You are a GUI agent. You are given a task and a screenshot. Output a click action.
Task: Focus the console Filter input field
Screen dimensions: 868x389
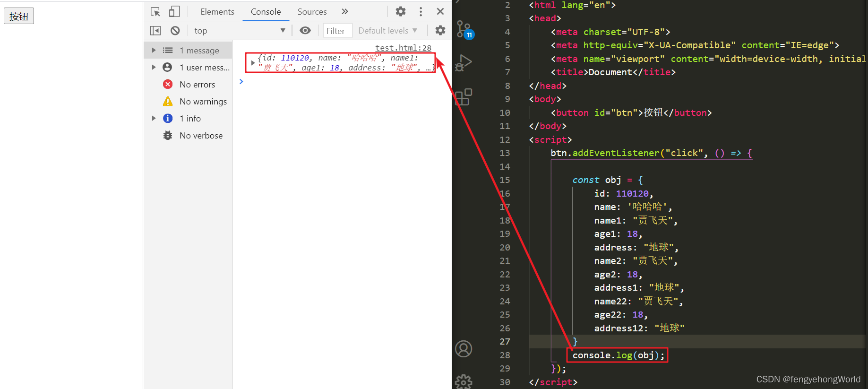[x=337, y=31]
